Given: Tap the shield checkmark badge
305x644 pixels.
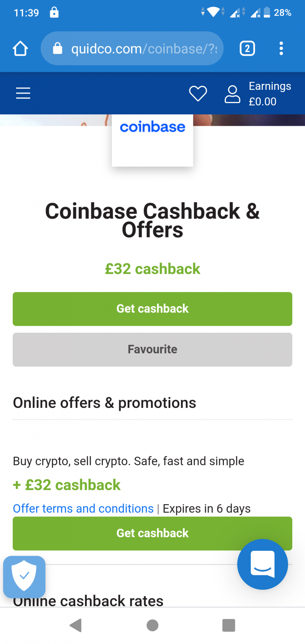Looking at the screenshot, I should tap(24, 577).
